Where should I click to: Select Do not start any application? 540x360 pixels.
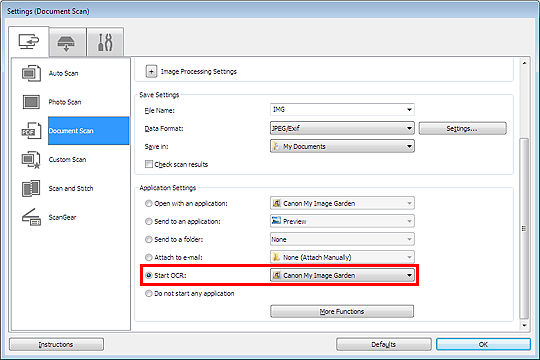pos(148,294)
